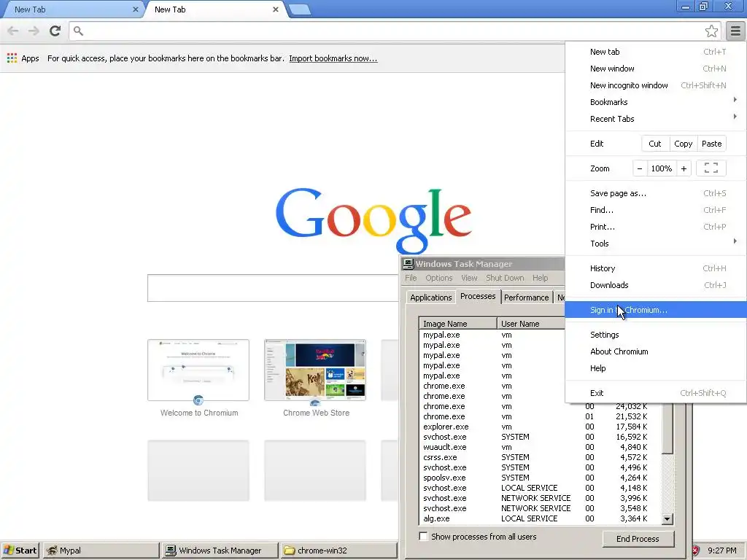Viewport: 747px width, 560px height.
Task: Click the Cut button
Action: (655, 144)
